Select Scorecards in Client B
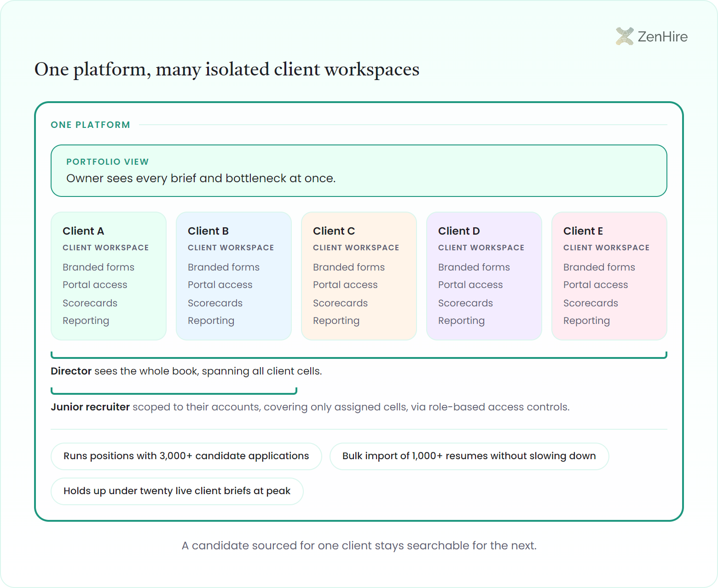The height and width of the screenshot is (588, 718). point(215,303)
